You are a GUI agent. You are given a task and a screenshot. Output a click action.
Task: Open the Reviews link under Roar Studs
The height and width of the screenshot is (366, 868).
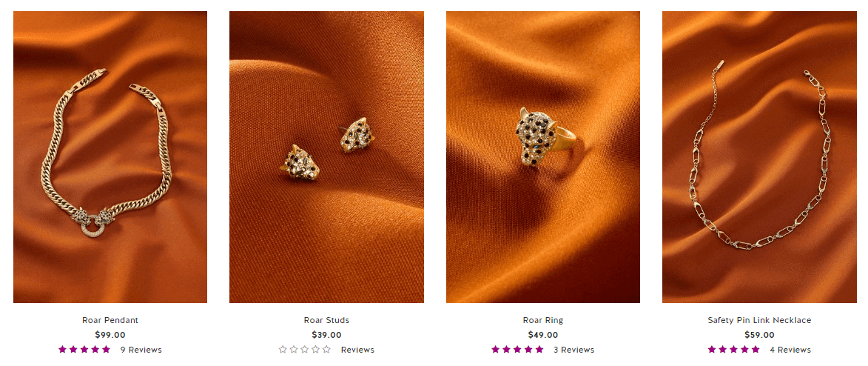tap(357, 350)
